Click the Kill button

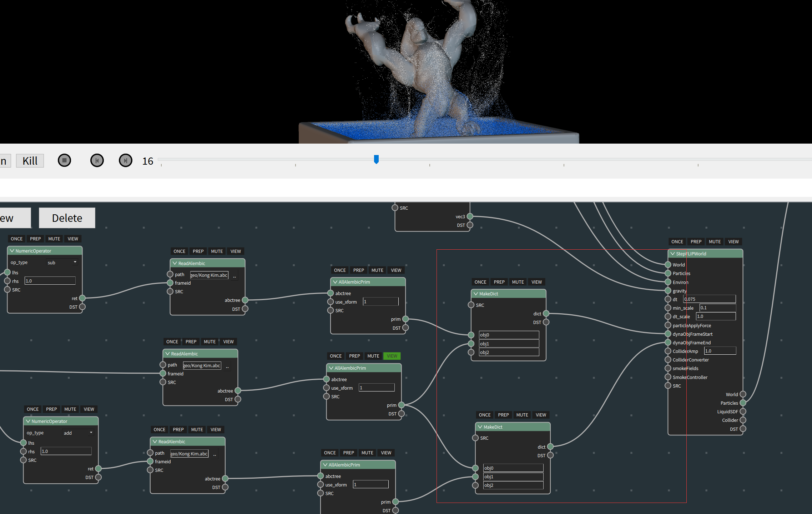coord(30,161)
